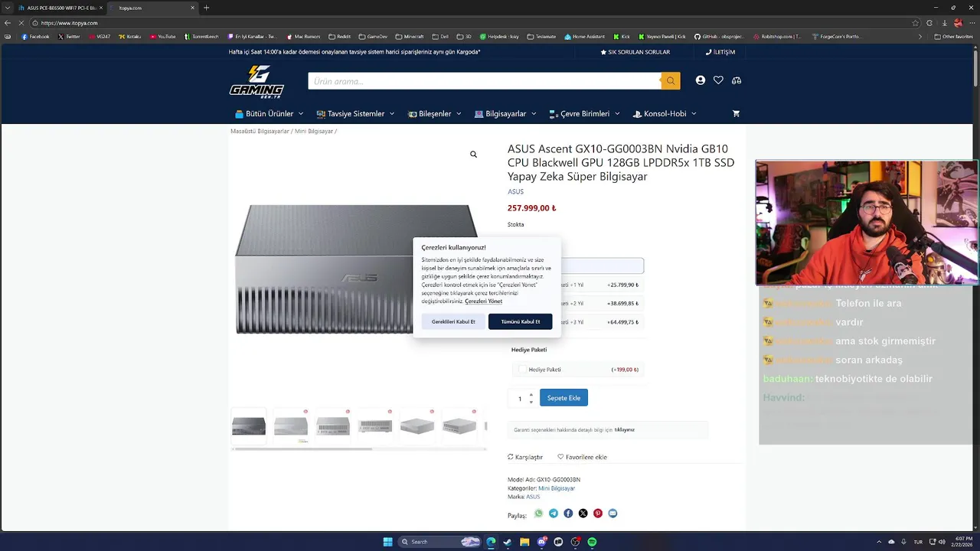Share the product via X icon
The height and width of the screenshot is (551, 980).
(583, 514)
